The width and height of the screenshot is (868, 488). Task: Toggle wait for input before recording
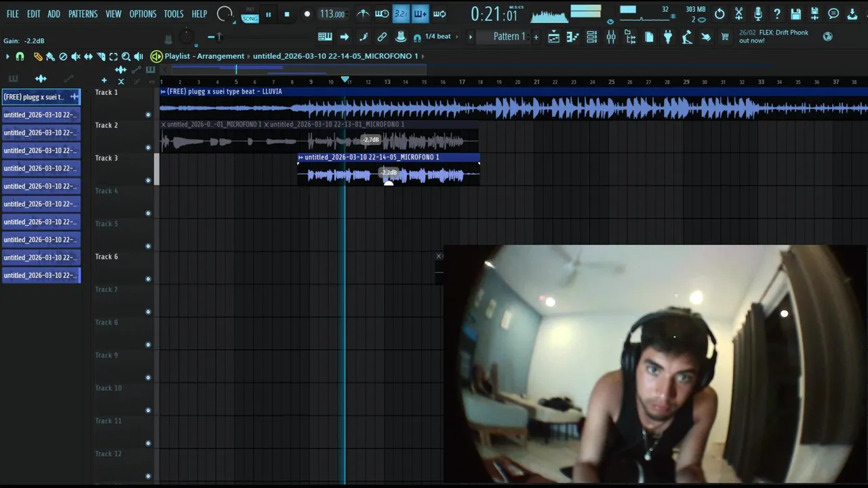coord(382,14)
